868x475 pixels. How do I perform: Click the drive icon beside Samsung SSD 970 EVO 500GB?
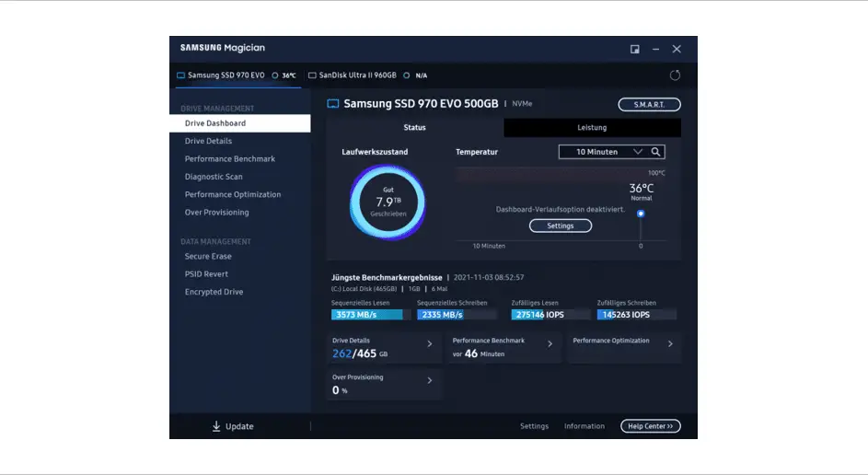[x=332, y=103]
